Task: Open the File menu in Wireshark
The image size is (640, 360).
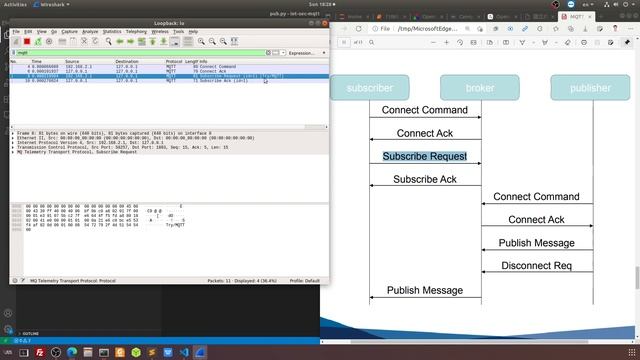Action: 16,31
